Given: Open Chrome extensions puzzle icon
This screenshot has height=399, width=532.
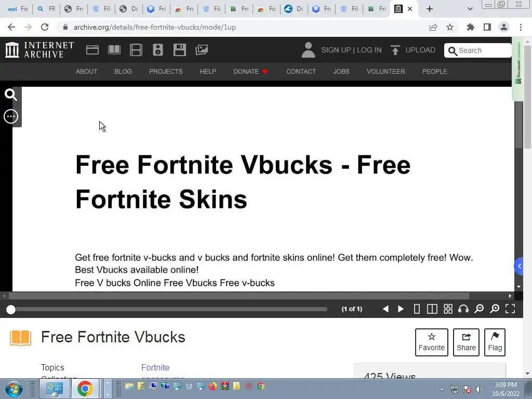Looking at the screenshot, I should pos(470,27).
